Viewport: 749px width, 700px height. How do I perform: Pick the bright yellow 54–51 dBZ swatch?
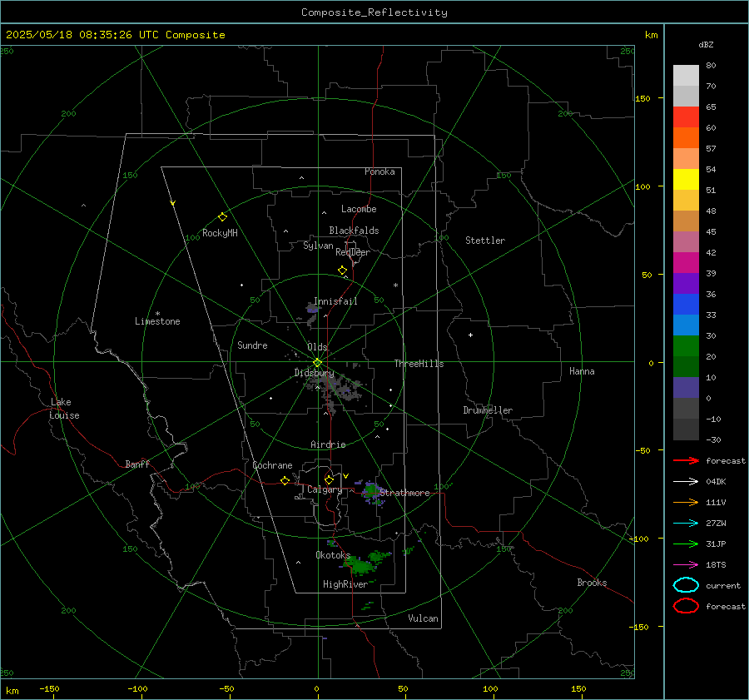tap(686, 180)
